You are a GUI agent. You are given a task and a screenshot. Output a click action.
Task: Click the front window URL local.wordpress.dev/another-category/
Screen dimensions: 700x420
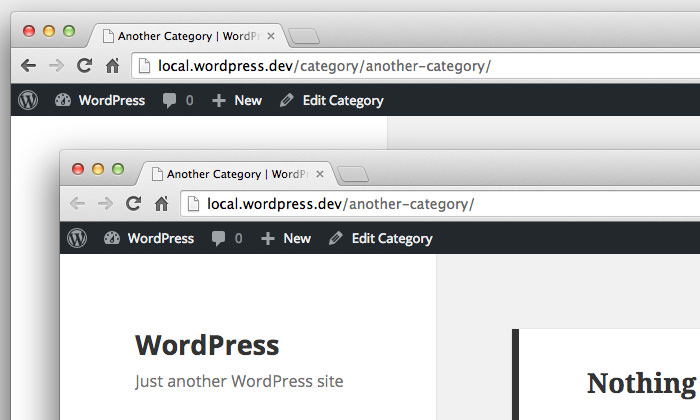341,204
